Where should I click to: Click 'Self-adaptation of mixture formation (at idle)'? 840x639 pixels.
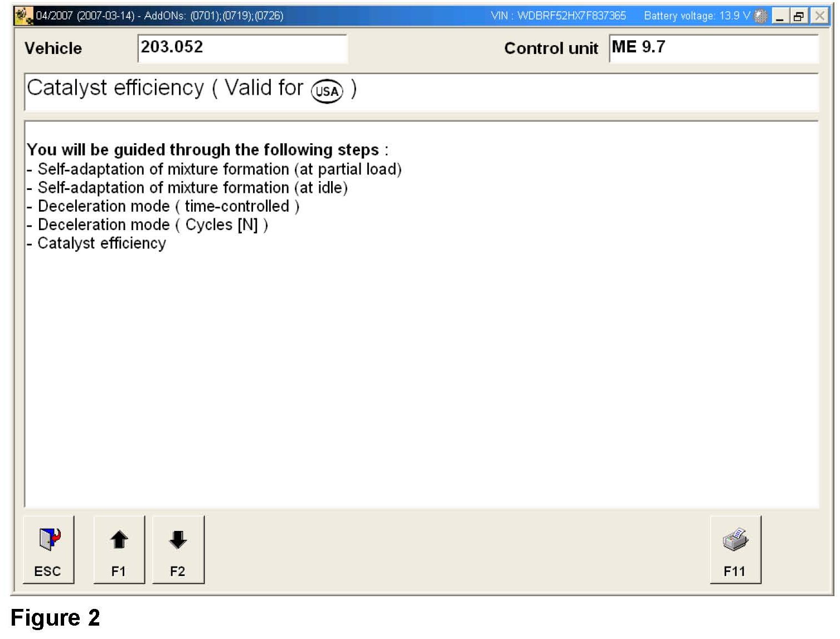(x=192, y=188)
